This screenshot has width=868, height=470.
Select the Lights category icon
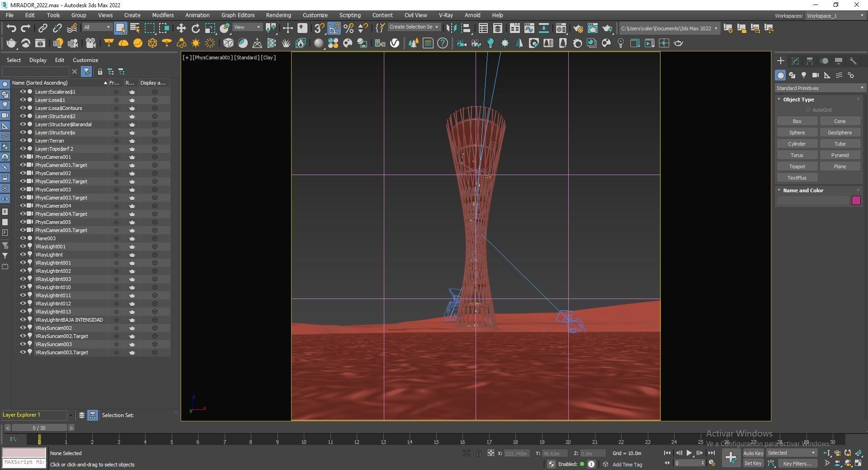coord(804,75)
